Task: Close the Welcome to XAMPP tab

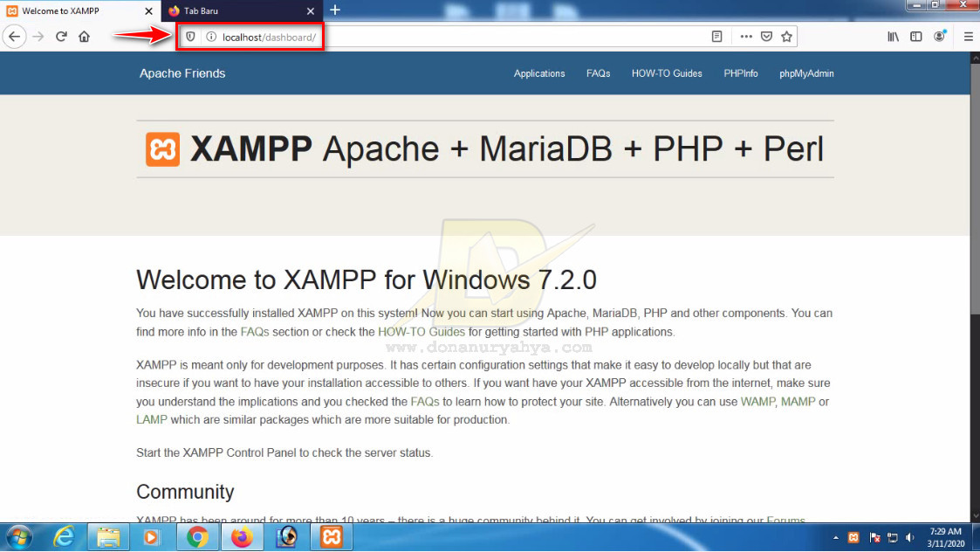Action: [x=148, y=11]
